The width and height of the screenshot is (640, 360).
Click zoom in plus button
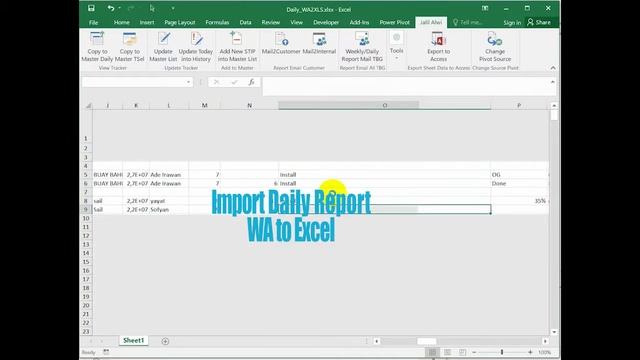530,352
